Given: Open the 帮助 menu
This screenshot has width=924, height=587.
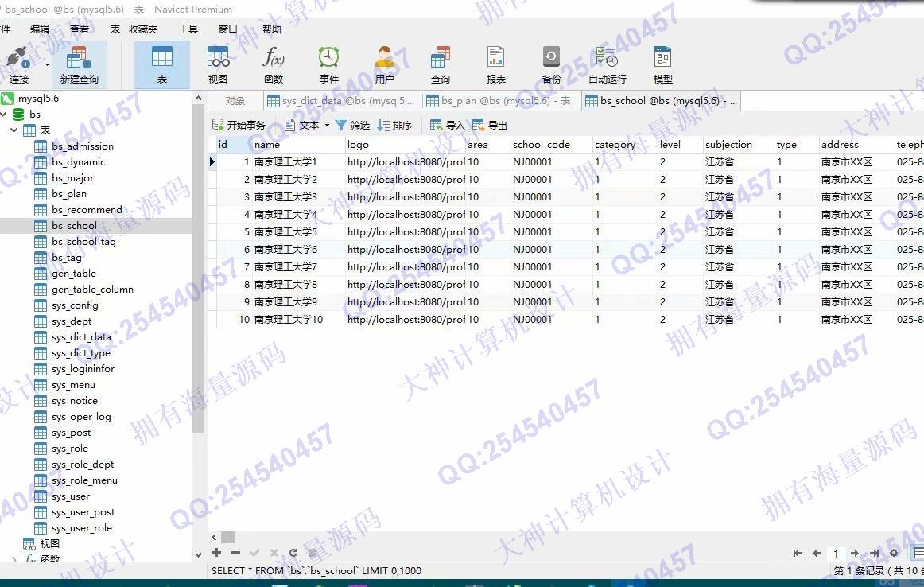Looking at the screenshot, I should coord(272,29).
